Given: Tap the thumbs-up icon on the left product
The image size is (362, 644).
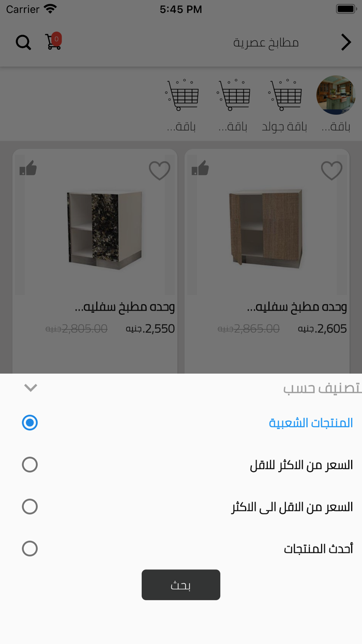Looking at the screenshot, I should 28,169.
